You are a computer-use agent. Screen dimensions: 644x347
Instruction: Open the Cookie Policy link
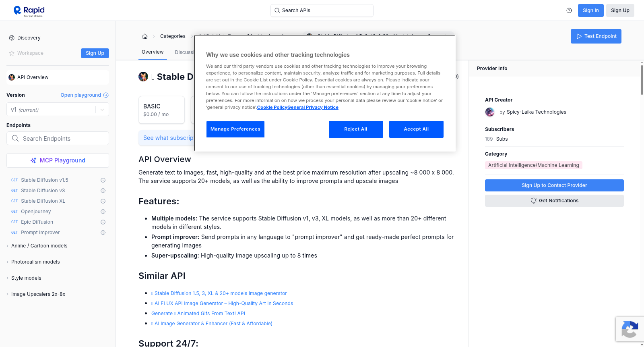click(272, 107)
